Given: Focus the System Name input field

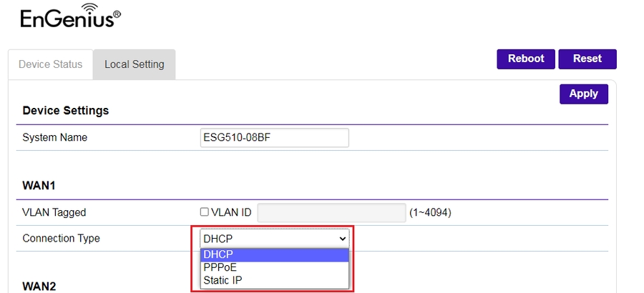Looking at the screenshot, I should (275, 137).
